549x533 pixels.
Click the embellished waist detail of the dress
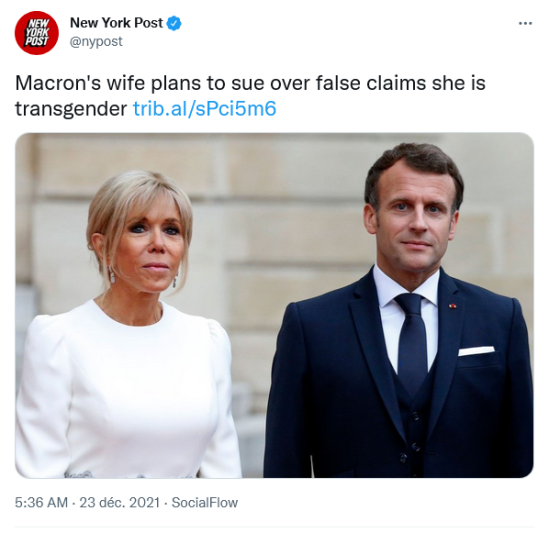130,475
